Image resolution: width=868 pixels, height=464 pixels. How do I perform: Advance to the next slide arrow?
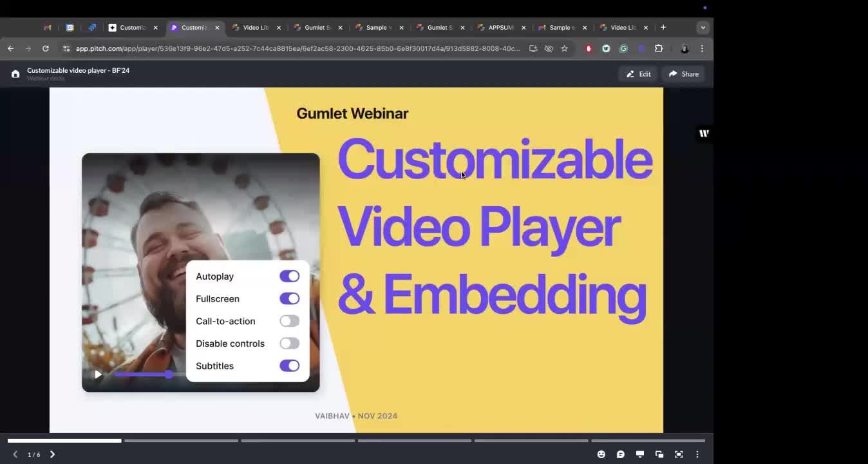pyautogui.click(x=52, y=454)
